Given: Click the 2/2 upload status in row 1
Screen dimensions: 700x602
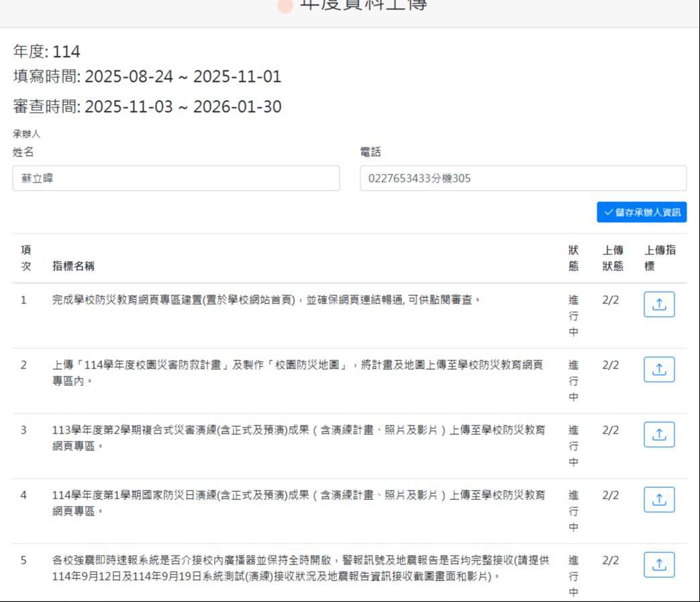Looking at the screenshot, I should (610, 300).
